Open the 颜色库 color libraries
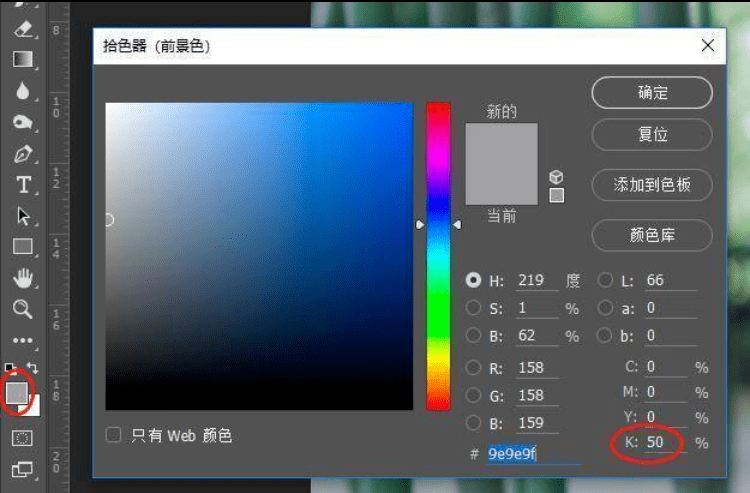 652,235
